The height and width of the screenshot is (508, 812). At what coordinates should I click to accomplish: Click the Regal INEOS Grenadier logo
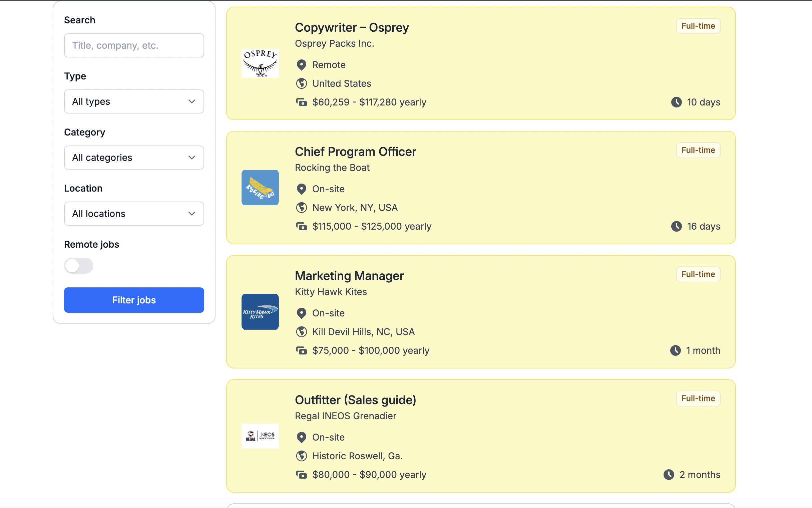tap(260, 436)
